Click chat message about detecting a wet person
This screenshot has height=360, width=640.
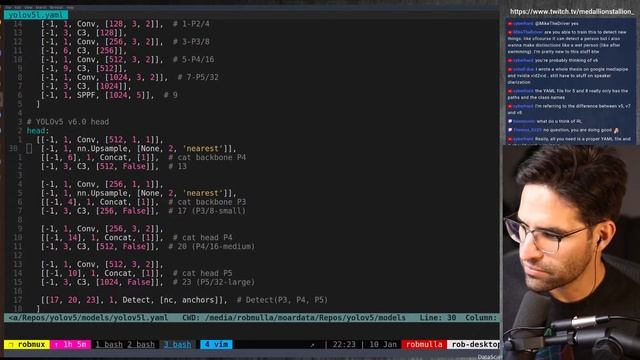pos(568,42)
